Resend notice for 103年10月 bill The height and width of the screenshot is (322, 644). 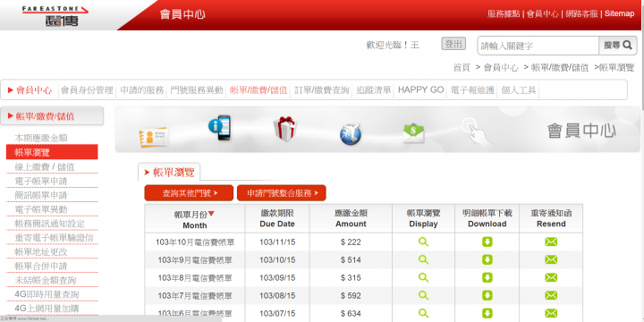[x=551, y=241]
